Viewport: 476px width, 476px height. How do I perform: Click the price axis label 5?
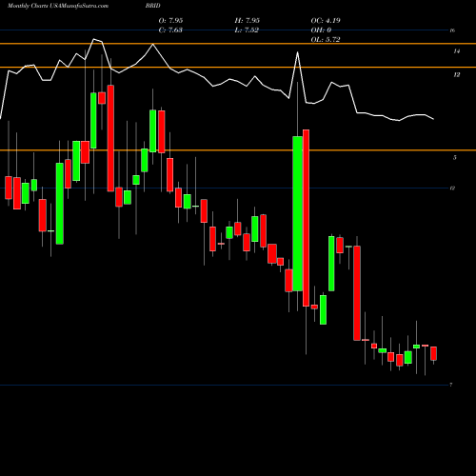point(455,157)
